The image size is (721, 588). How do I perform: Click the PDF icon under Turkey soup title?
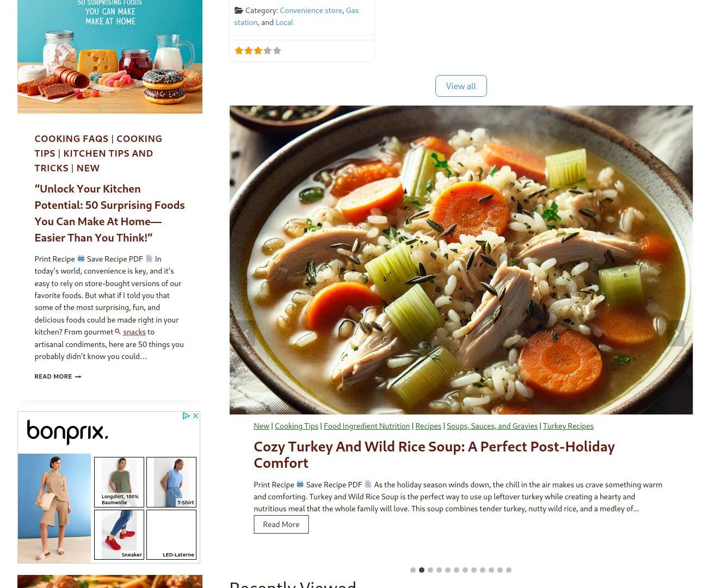pos(368,484)
